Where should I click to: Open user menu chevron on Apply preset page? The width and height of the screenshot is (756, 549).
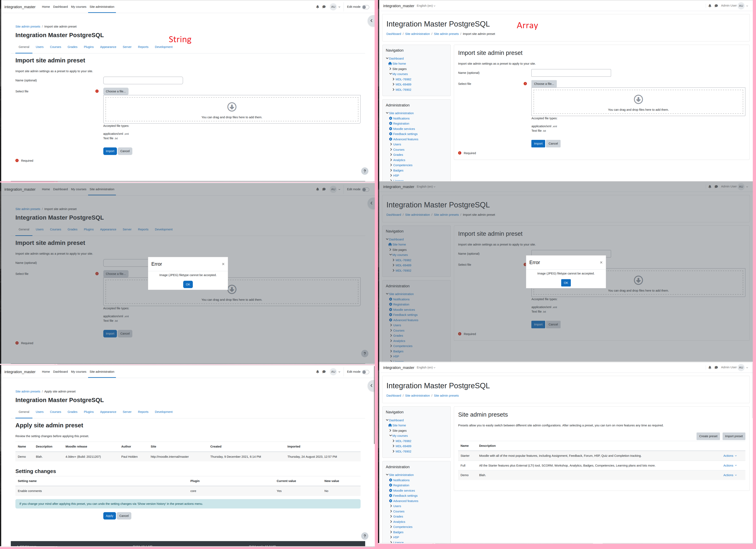click(x=339, y=372)
